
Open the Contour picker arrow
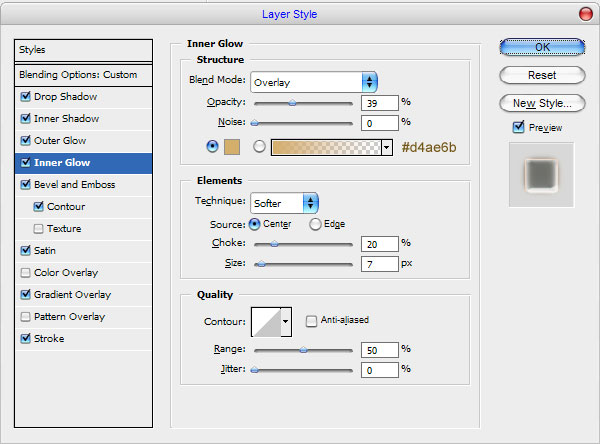coord(286,322)
